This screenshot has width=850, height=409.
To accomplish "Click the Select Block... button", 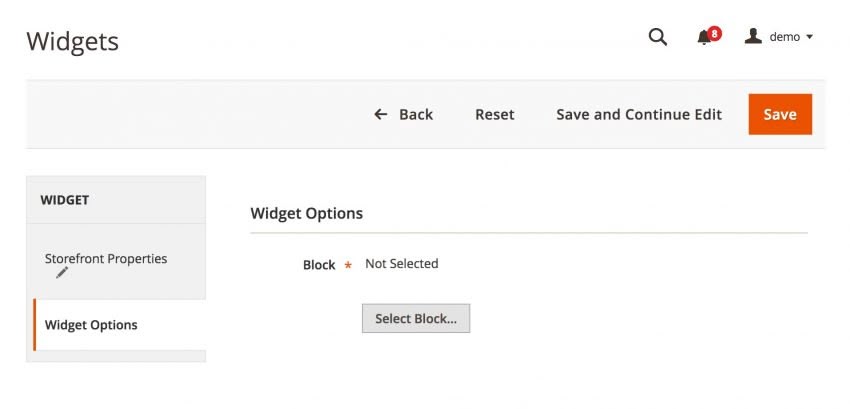I will 415,319.
